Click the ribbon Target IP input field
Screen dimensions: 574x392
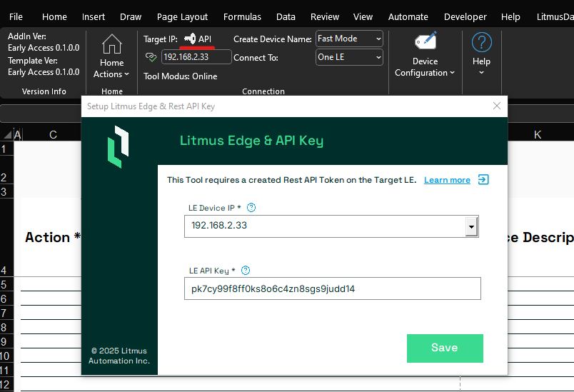196,57
